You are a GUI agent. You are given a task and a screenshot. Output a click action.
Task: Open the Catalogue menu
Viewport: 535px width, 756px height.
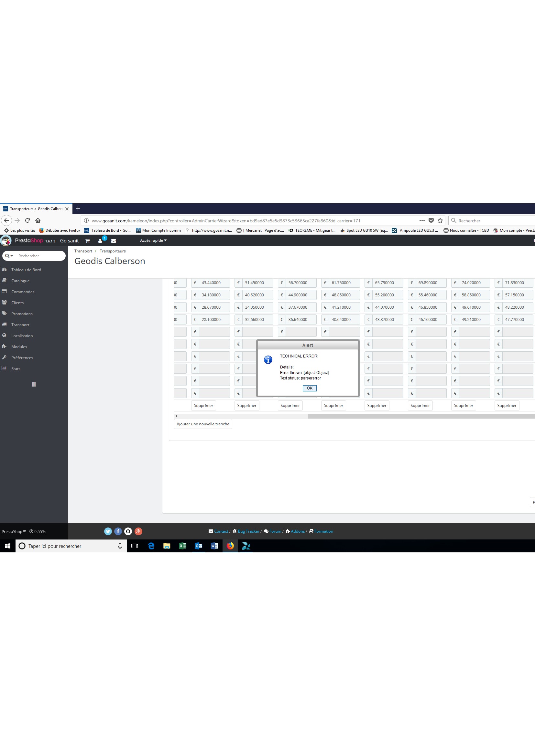pos(20,281)
